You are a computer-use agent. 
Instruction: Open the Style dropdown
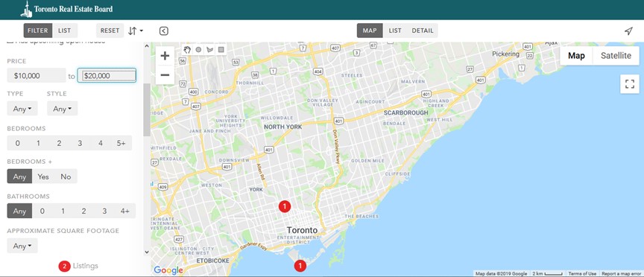coord(62,109)
